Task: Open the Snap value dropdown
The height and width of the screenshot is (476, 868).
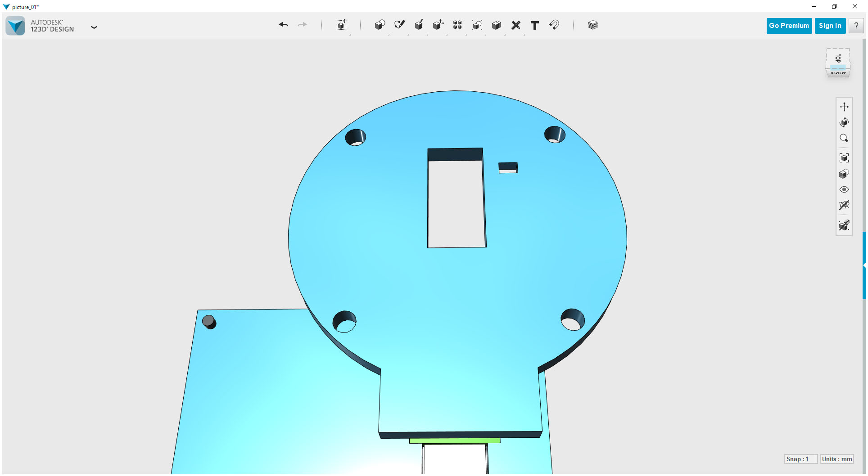Action: [x=801, y=459]
